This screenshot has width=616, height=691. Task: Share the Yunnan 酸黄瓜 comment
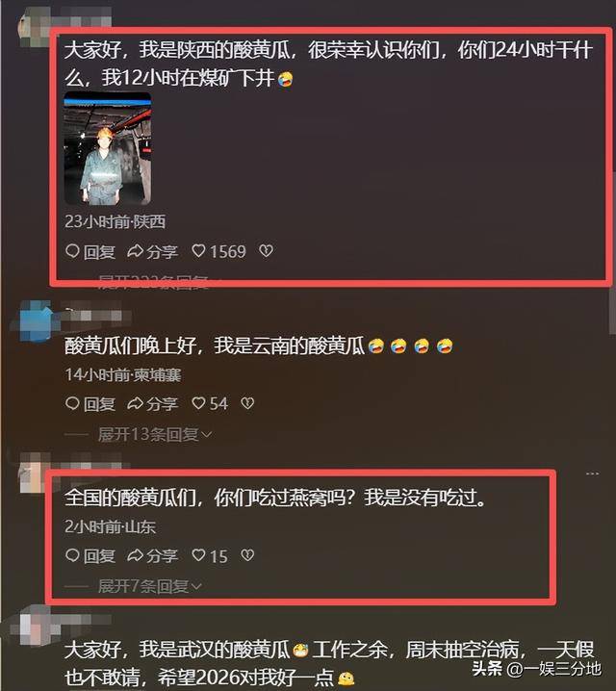click(x=152, y=403)
